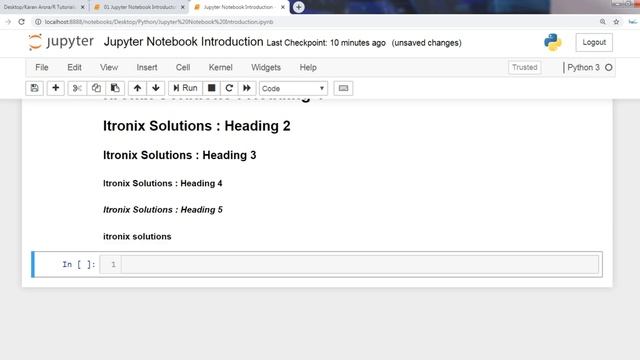Click the browser address bar URL
This screenshot has width=640, height=360.
[159, 22]
